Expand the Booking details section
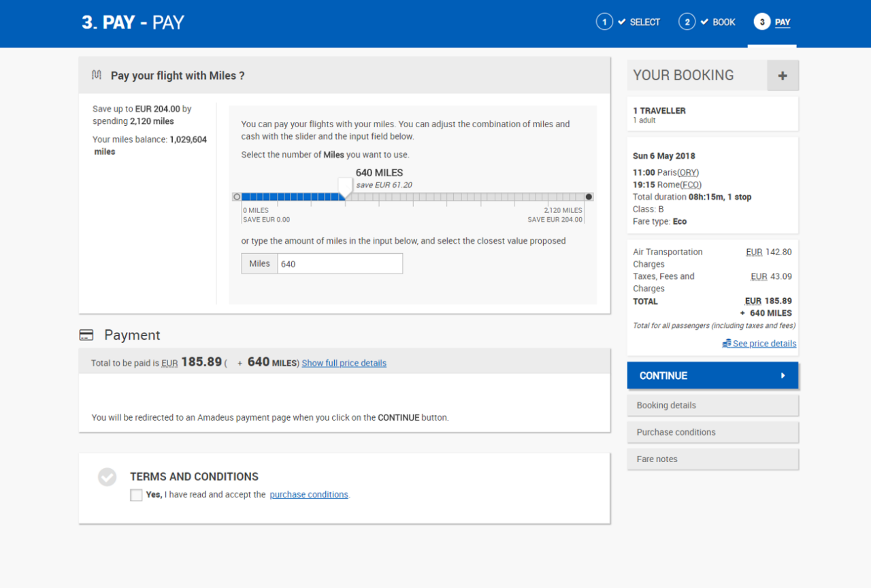This screenshot has height=588, width=871. 712,406
